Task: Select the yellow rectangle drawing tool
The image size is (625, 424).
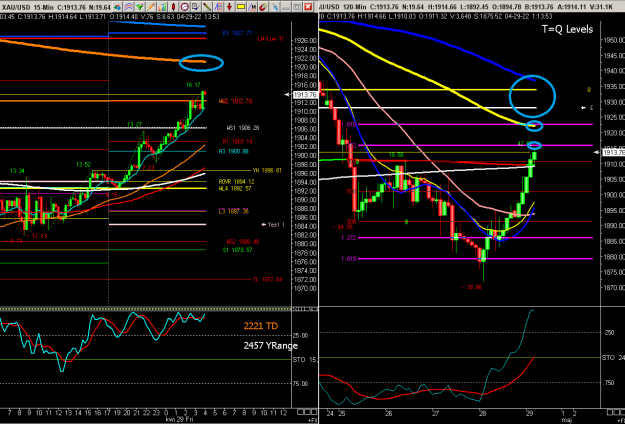Action: coord(241,7)
